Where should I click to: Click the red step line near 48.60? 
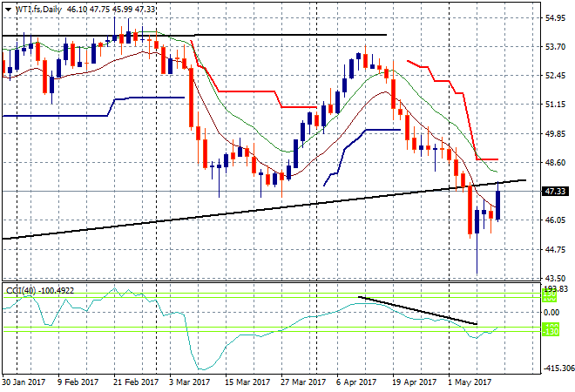pyautogui.click(x=486, y=159)
